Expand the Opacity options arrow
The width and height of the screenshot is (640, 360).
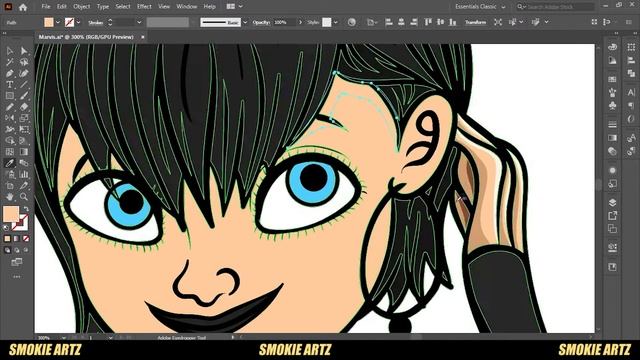(x=300, y=22)
